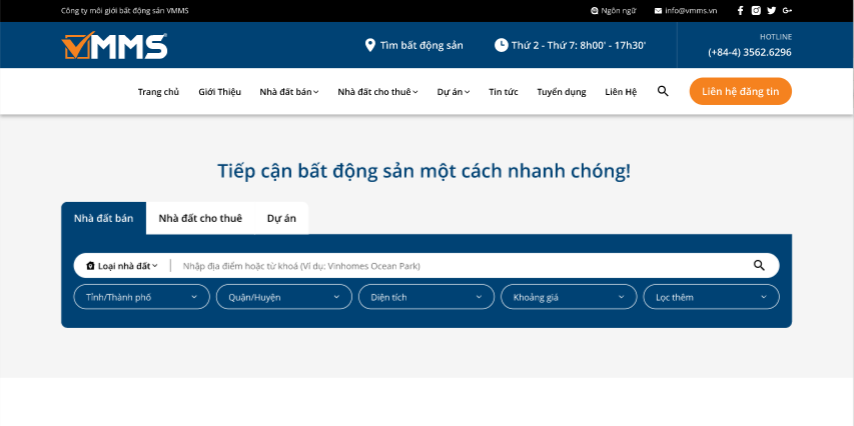
Task: Open the Quận/Huyện dropdown
Action: click(284, 297)
